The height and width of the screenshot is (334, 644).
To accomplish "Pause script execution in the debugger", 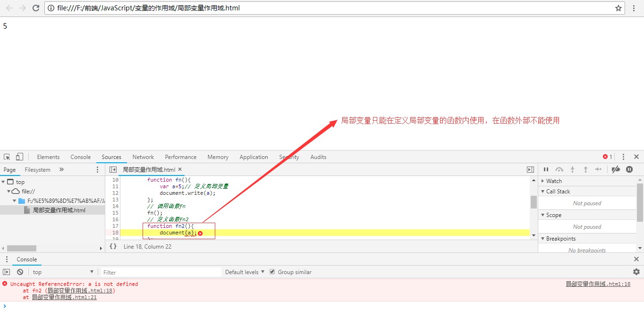I will coord(546,169).
